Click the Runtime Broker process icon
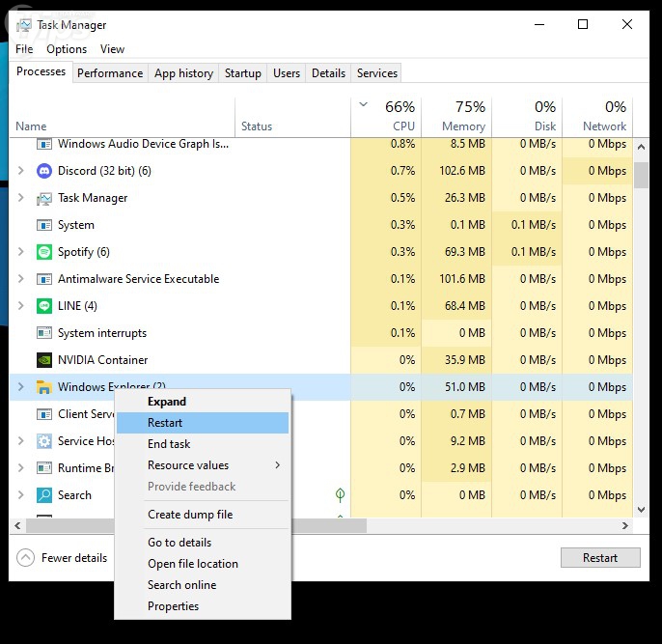 (x=44, y=468)
